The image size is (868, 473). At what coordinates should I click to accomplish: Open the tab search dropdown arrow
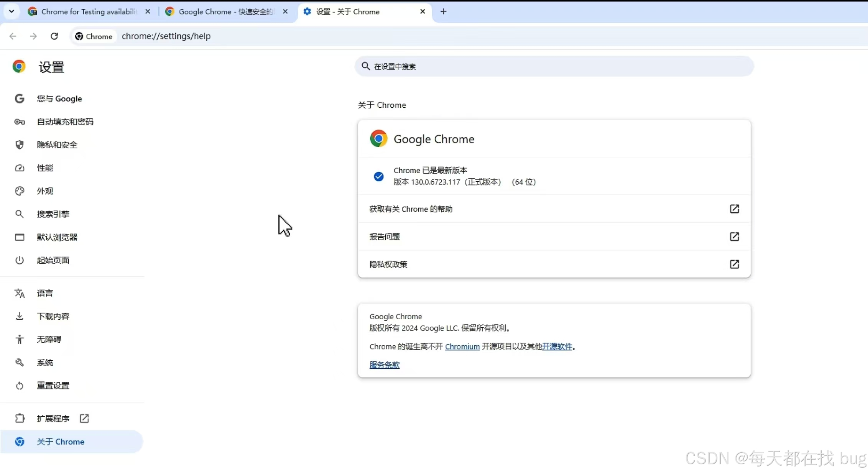point(12,11)
